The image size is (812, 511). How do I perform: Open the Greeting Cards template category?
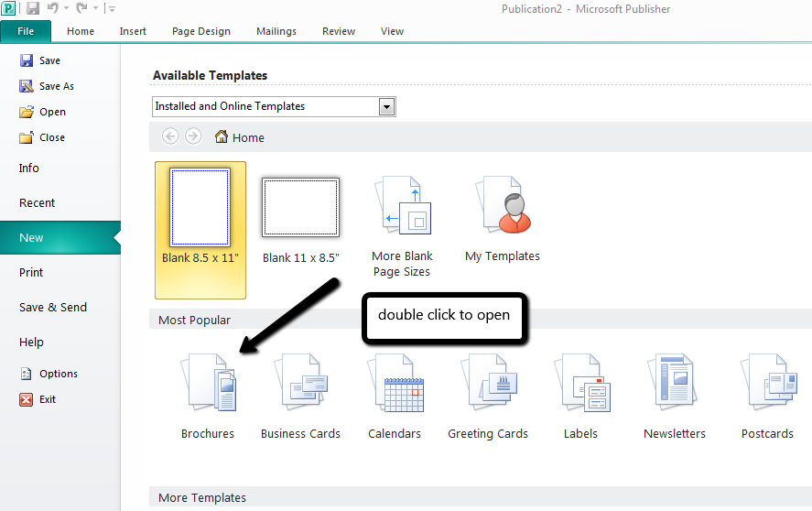(x=488, y=397)
